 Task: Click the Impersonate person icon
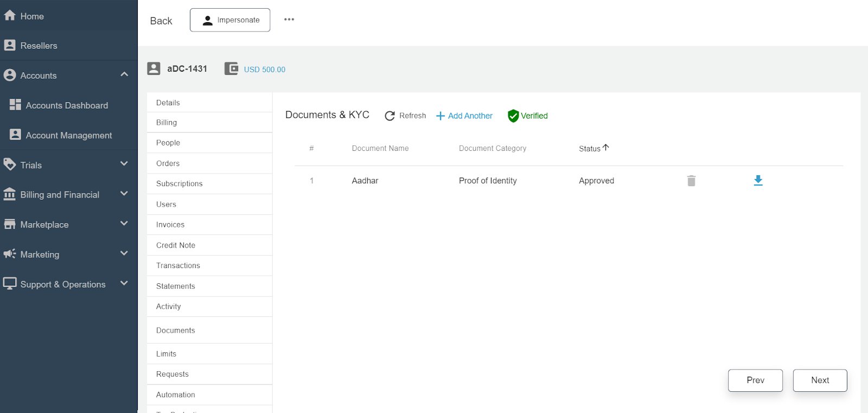pos(207,20)
